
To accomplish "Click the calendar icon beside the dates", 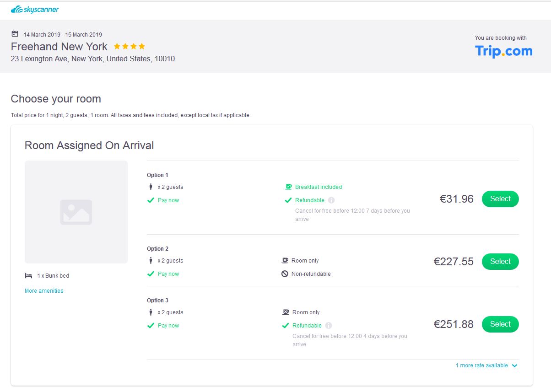I will [x=15, y=34].
